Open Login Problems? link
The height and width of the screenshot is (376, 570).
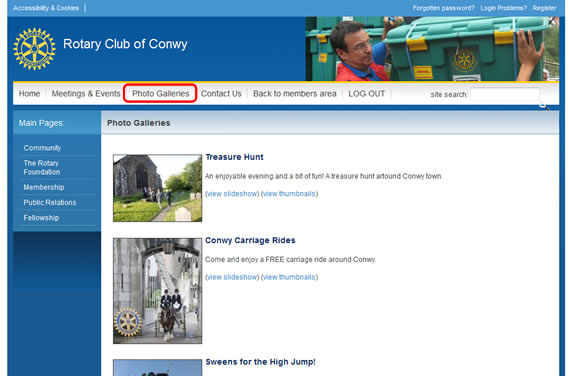(x=503, y=8)
